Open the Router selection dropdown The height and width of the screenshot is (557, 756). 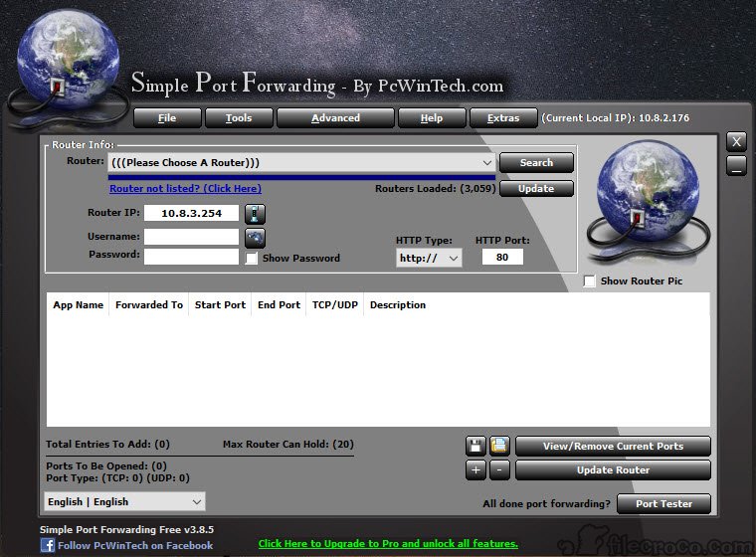pos(301,162)
